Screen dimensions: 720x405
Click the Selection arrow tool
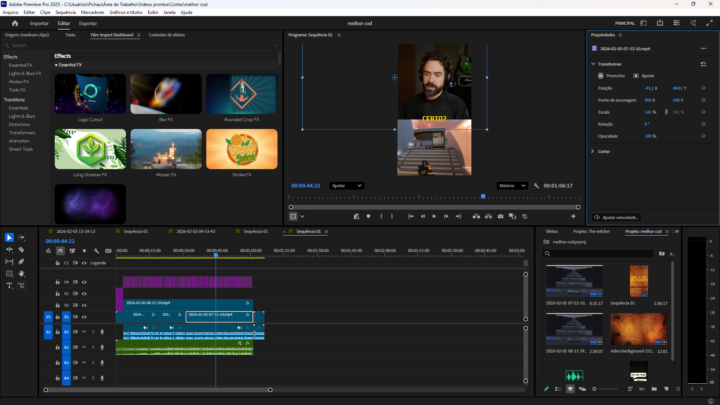9,237
